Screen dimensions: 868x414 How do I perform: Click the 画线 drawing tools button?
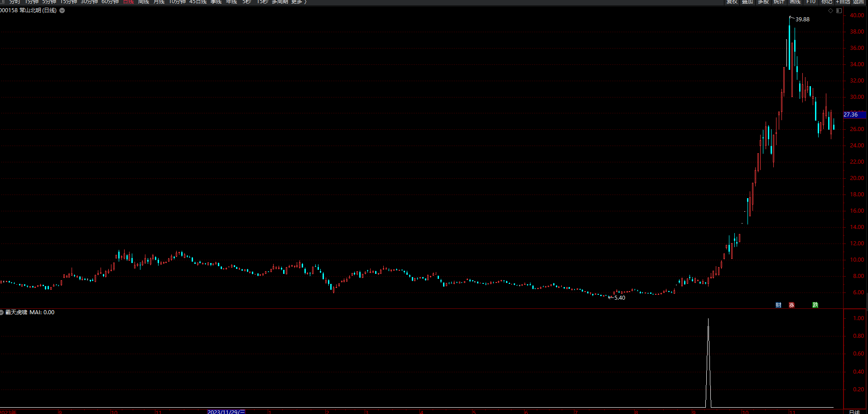coord(795,2)
